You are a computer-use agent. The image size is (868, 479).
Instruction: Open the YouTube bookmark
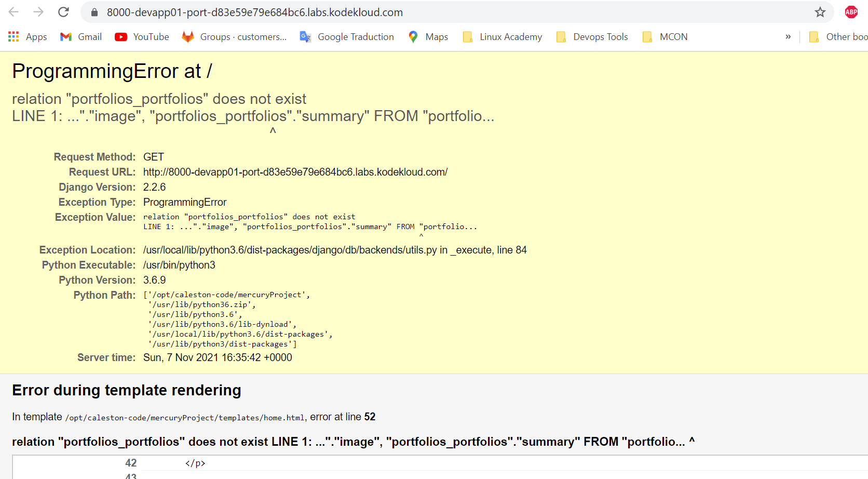tap(142, 37)
